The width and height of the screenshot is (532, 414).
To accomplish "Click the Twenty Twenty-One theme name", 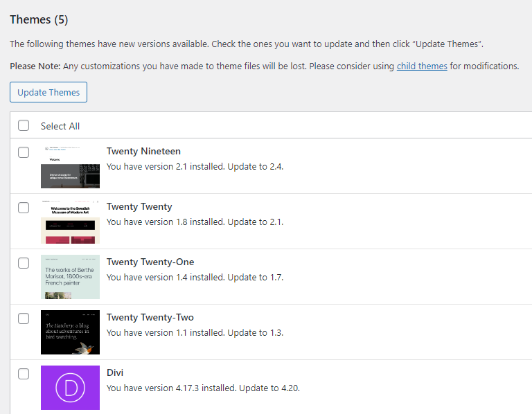I will coord(150,262).
